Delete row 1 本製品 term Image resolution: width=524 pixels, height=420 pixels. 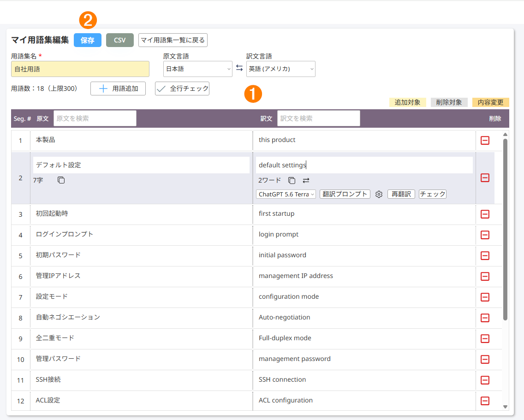[x=485, y=140]
